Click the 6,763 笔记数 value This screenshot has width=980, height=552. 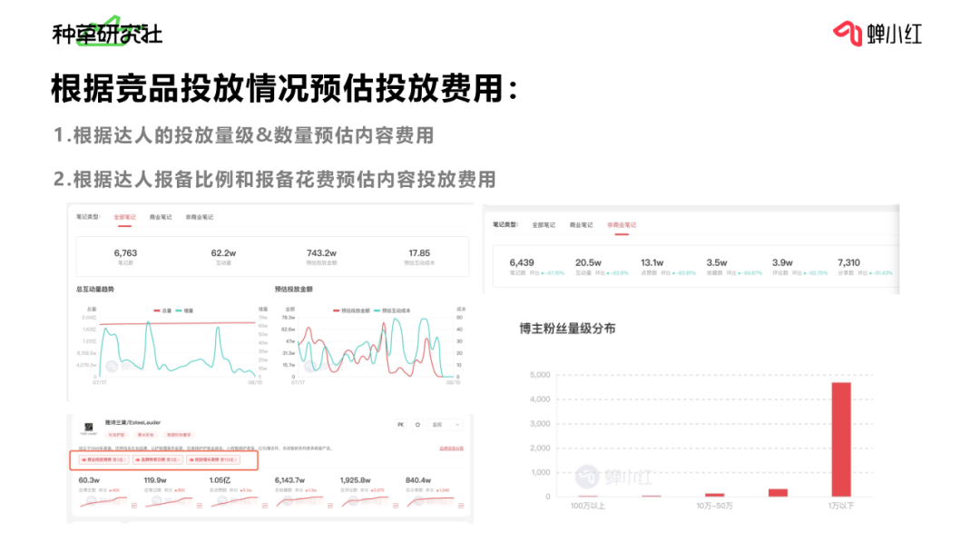125,253
